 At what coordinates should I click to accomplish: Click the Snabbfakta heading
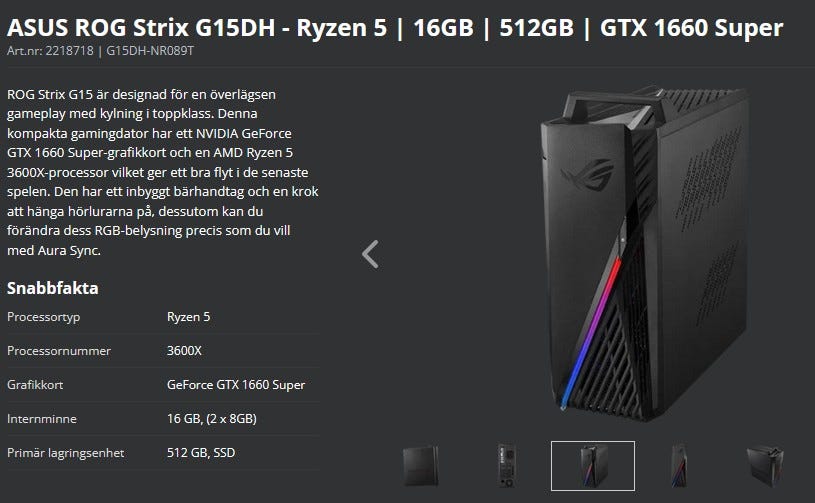pyautogui.click(x=52, y=288)
